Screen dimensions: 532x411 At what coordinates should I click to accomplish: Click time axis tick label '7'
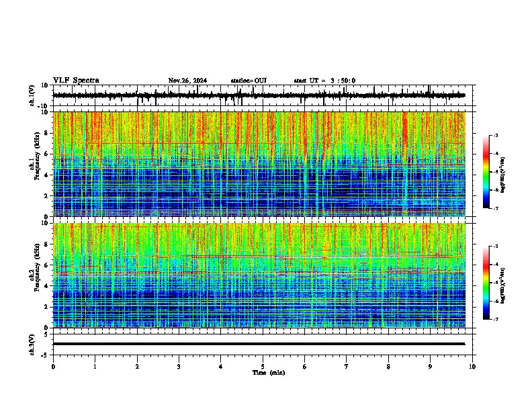[x=346, y=367]
